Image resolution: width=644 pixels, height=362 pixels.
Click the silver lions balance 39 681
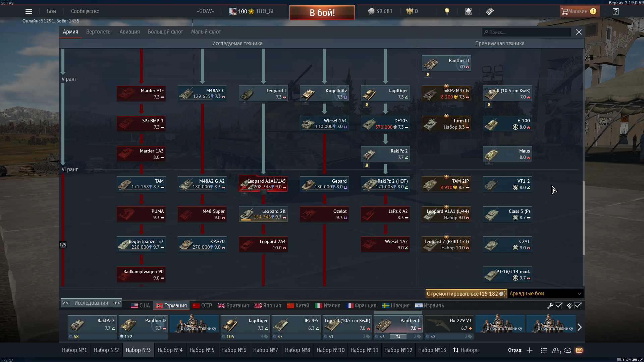(x=380, y=11)
